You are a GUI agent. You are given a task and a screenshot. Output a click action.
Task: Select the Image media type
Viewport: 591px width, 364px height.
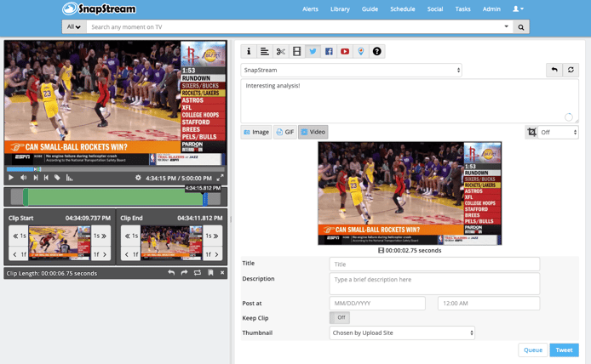click(256, 132)
